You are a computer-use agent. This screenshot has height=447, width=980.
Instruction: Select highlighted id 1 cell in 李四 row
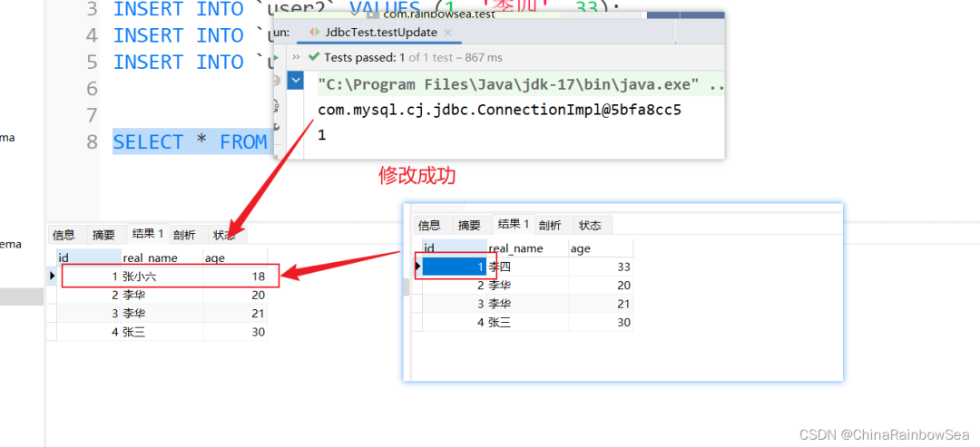(x=455, y=267)
